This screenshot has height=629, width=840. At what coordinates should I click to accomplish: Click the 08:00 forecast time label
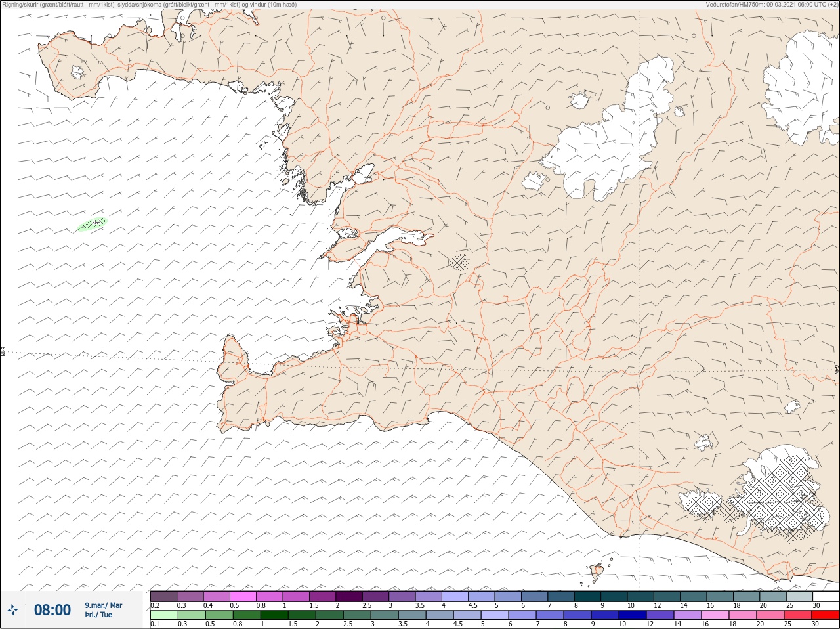(52, 610)
